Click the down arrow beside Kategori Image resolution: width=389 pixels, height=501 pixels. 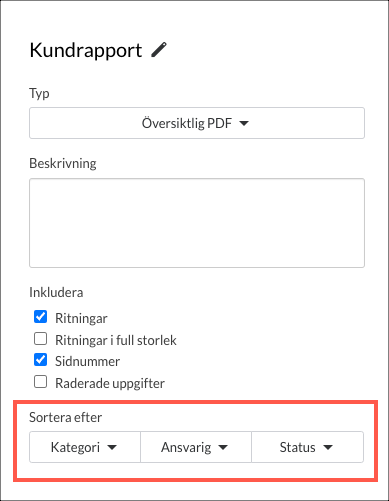click(112, 448)
